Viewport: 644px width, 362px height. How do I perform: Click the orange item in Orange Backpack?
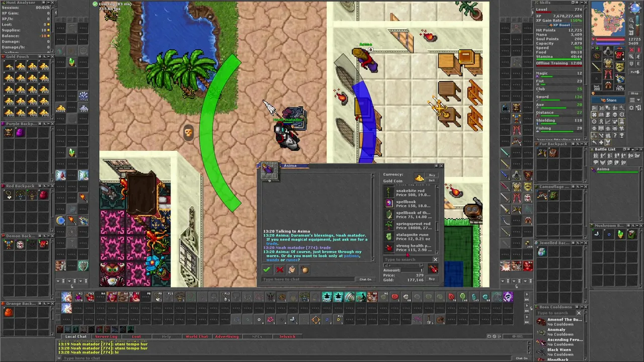pos(9,312)
